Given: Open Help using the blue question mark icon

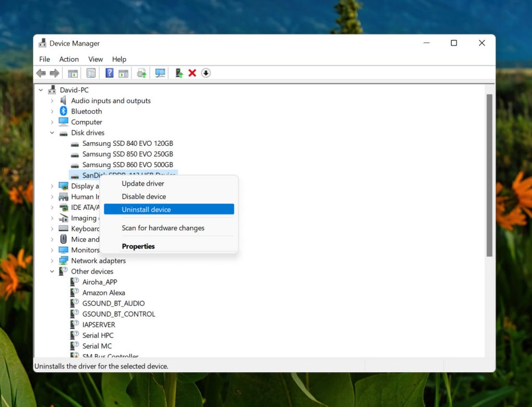Looking at the screenshot, I should click(110, 73).
